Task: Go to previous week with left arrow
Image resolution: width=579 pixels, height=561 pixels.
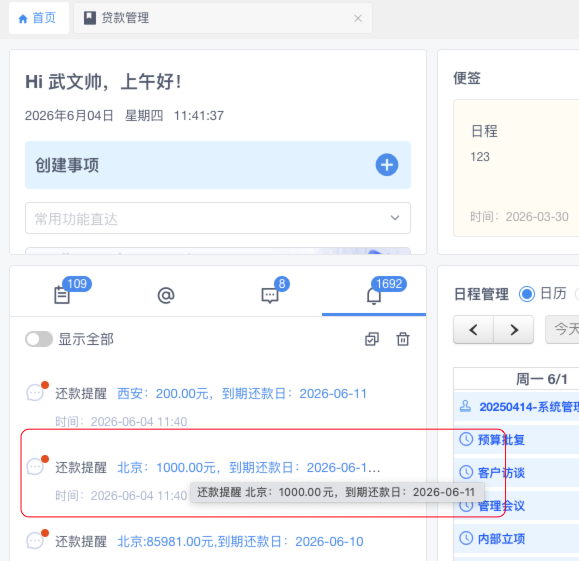Action: point(473,329)
